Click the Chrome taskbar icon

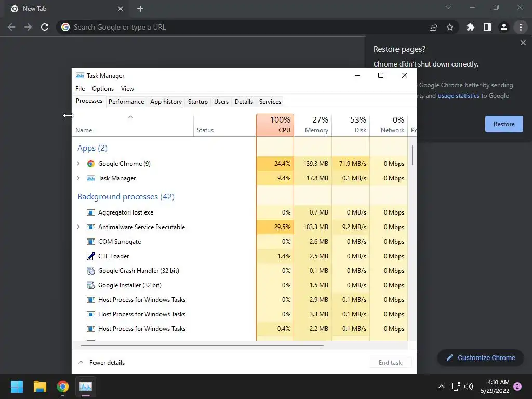point(63,387)
